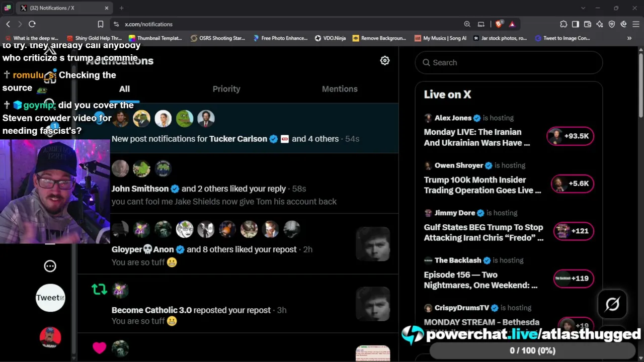The width and height of the screenshot is (644, 362).
Task: Open 'What is the deep w...' bookmark
Action: (x=32, y=38)
